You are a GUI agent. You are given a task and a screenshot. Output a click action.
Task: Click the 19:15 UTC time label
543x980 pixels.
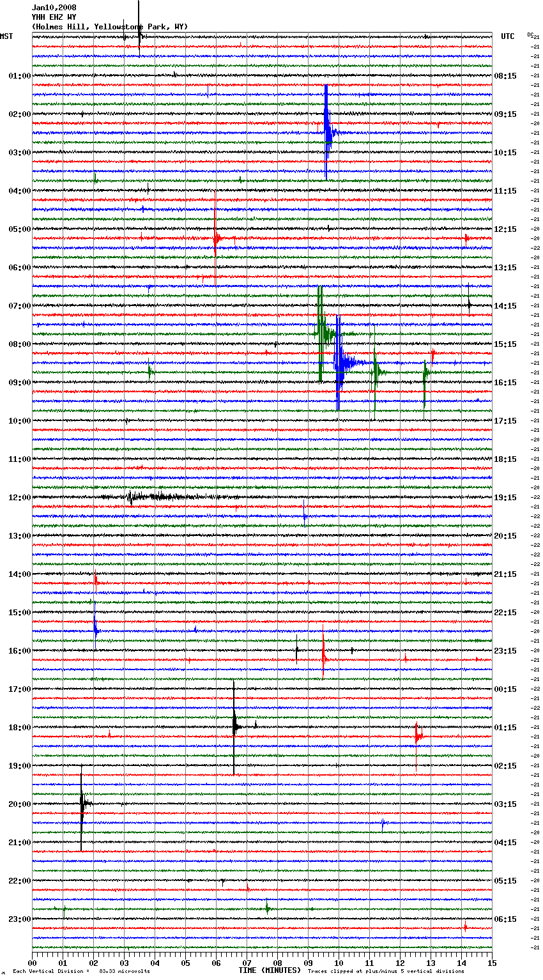[x=505, y=498]
